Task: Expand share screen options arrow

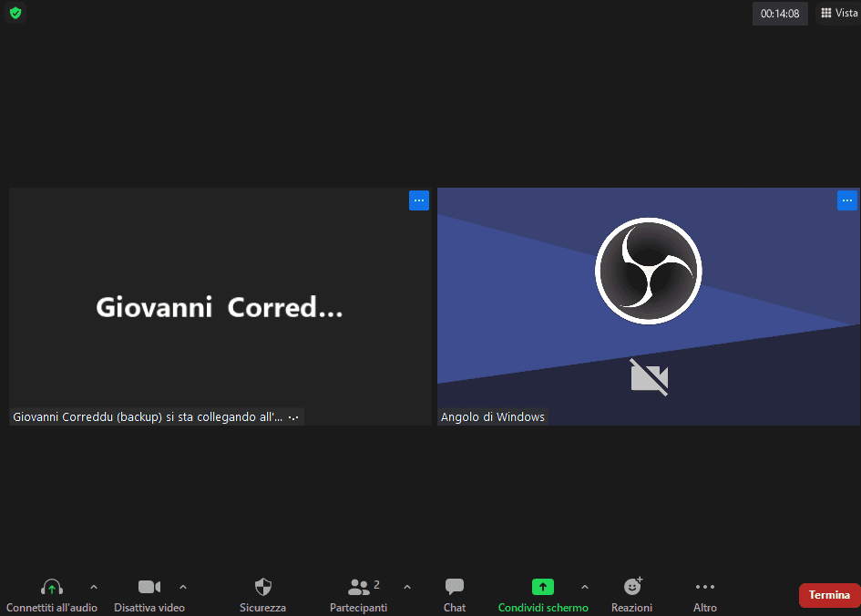Action: [x=584, y=587]
